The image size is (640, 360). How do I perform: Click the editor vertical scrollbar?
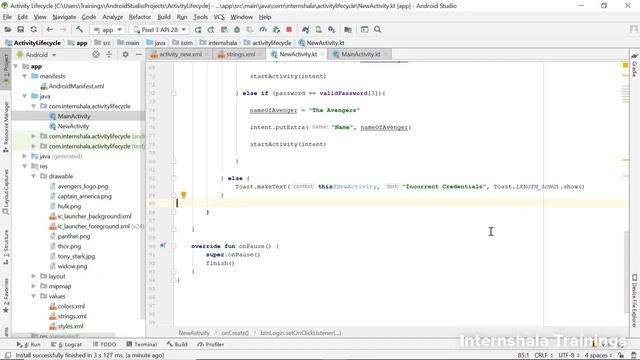point(626,272)
